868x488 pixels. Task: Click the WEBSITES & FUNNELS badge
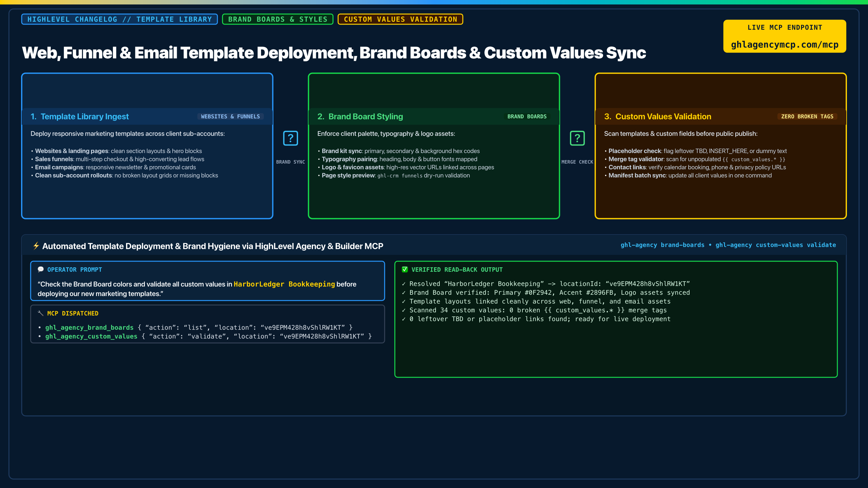[230, 116]
